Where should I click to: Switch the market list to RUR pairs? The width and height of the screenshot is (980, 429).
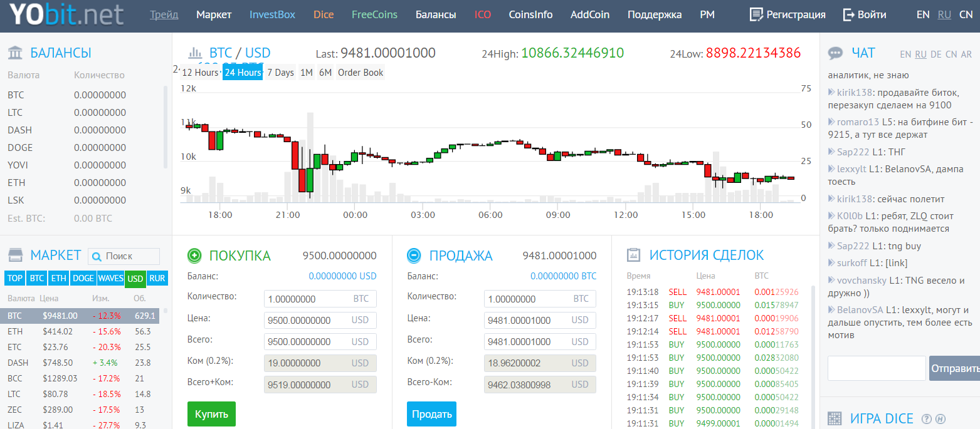(x=157, y=278)
